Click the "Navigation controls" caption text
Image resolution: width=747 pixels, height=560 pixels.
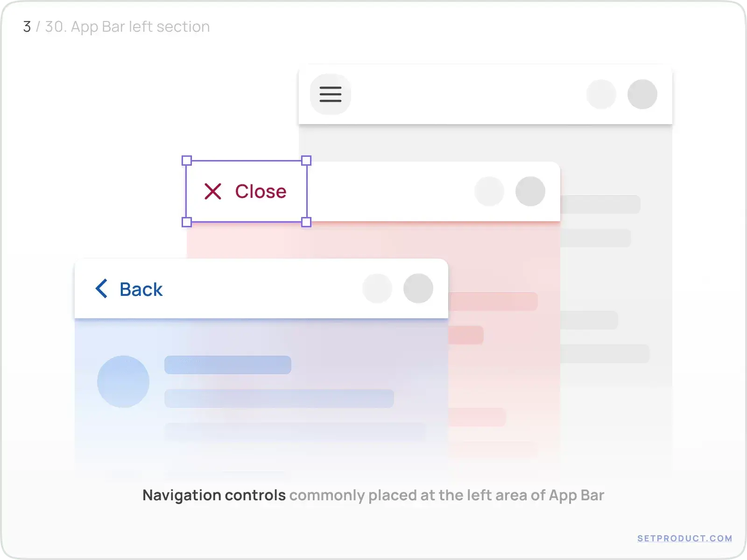point(214,495)
